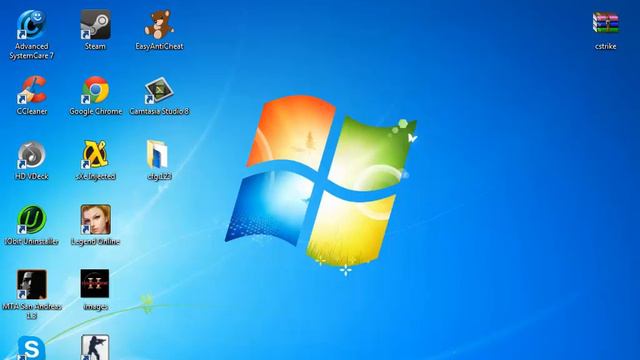Click the "EasyAntiCheat" label text
The image size is (640, 360).
(x=159, y=47)
